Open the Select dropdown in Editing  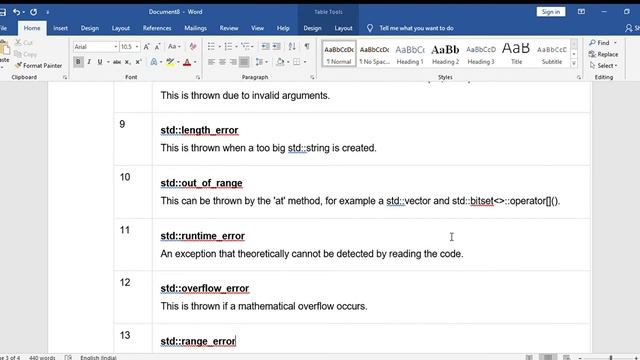click(x=604, y=65)
